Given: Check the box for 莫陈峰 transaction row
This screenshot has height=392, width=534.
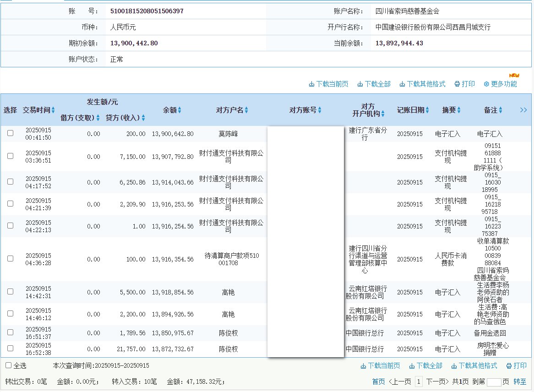Looking at the screenshot, I should 10,133.
